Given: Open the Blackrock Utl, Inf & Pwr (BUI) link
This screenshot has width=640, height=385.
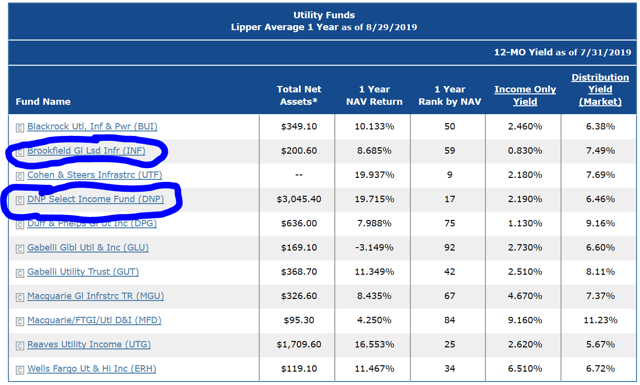Looking at the screenshot, I should point(92,126).
